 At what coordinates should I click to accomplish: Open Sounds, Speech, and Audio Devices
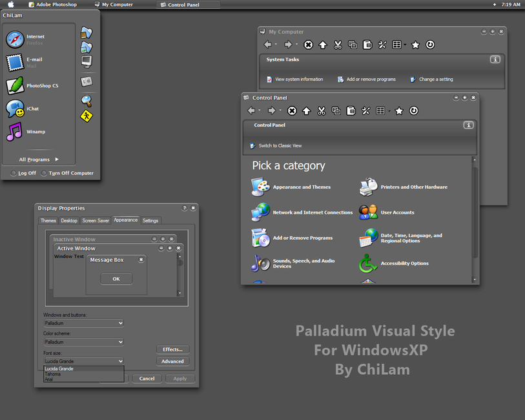[293, 263]
